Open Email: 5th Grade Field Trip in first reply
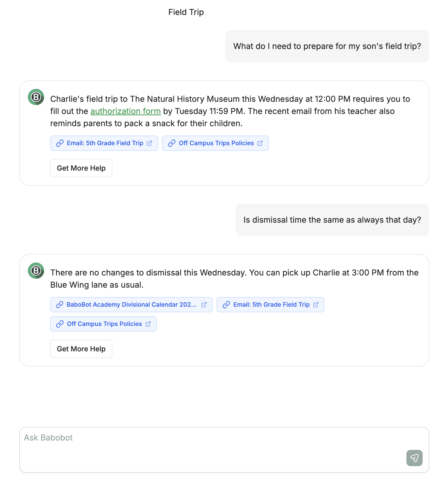The height and width of the screenshot is (490, 448). point(105,143)
